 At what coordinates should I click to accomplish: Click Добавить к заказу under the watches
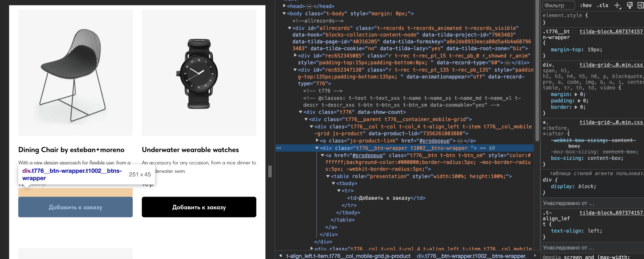click(199, 207)
